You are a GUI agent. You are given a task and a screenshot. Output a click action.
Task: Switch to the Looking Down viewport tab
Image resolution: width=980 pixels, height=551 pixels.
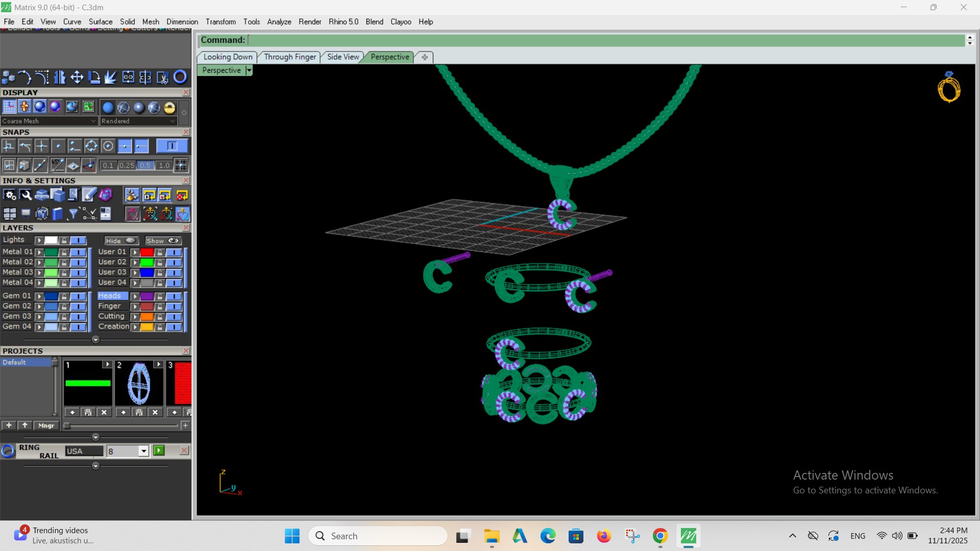(x=228, y=57)
